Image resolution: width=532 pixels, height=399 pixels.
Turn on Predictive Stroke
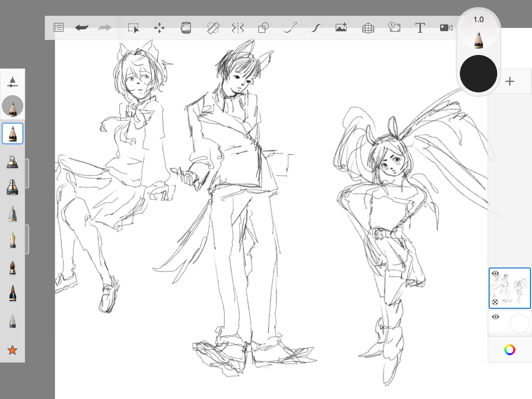[x=290, y=28]
